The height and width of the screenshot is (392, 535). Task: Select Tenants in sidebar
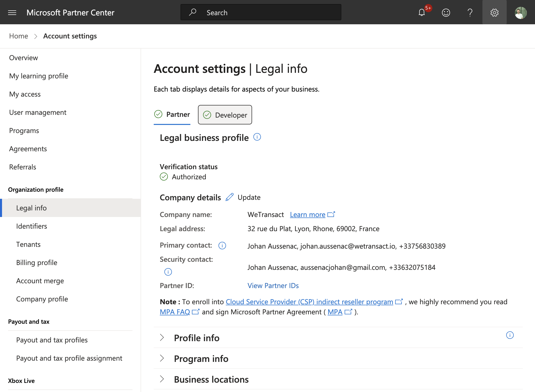pos(28,244)
